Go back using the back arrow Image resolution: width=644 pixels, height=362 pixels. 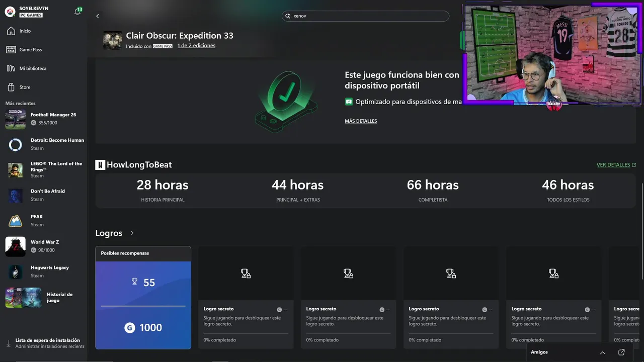pos(98,16)
